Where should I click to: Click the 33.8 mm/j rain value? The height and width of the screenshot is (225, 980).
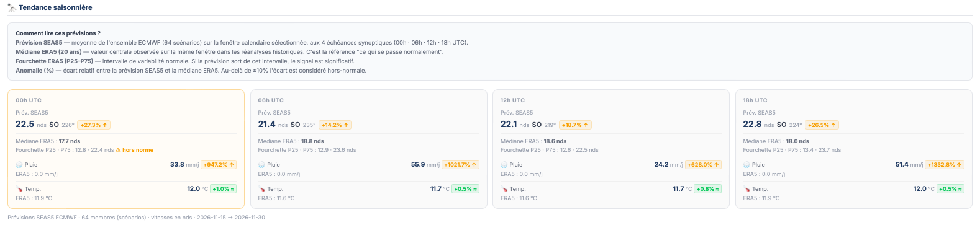point(184,165)
